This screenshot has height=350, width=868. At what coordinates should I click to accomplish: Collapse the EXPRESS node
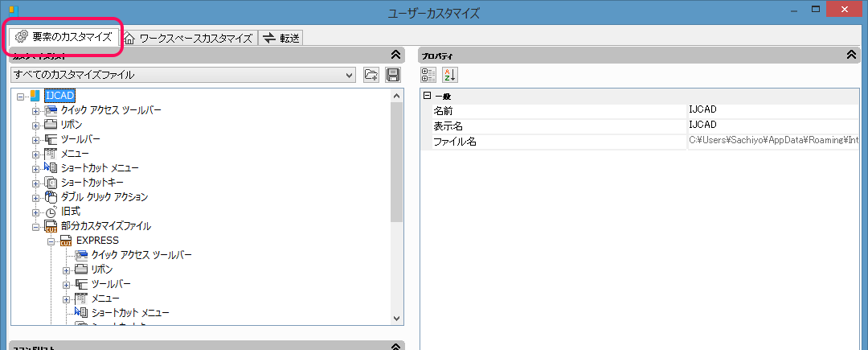(x=51, y=241)
